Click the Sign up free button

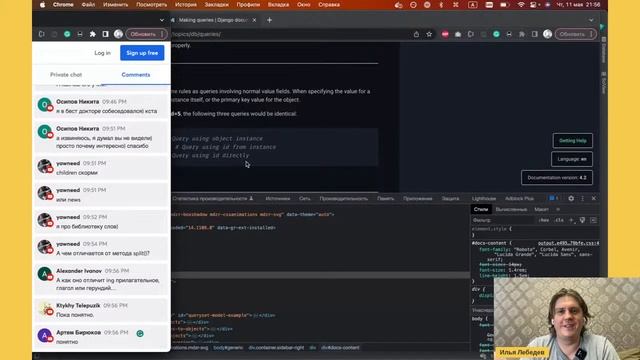tap(142, 53)
